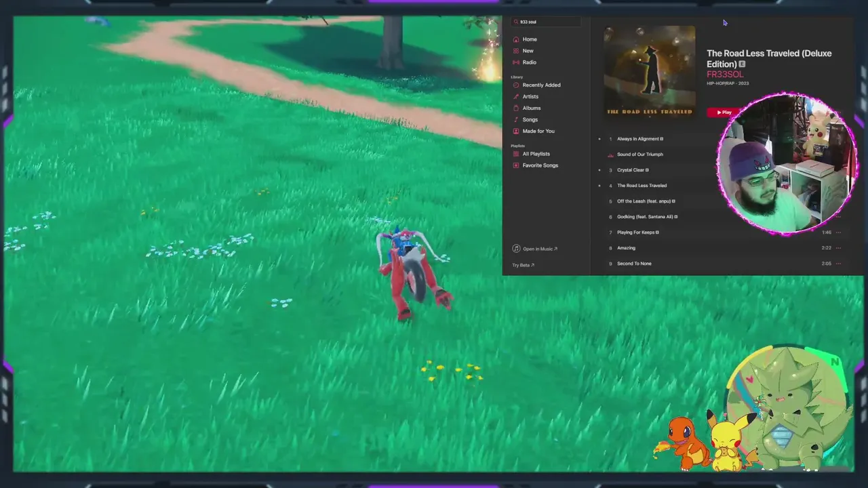Click the Road Less Traveled album cover
This screenshot has height=488, width=868.
[649, 71]
